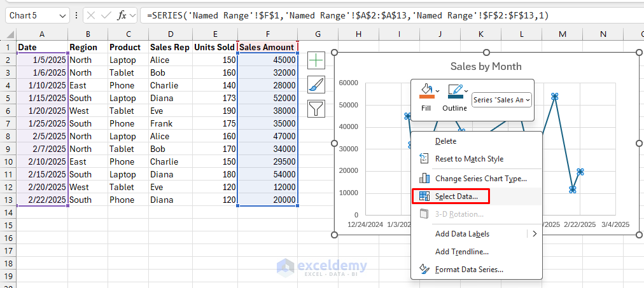Click the cell containing Charlie in row 4
Screen dimensions: 644x288
(x=171, y=85)
